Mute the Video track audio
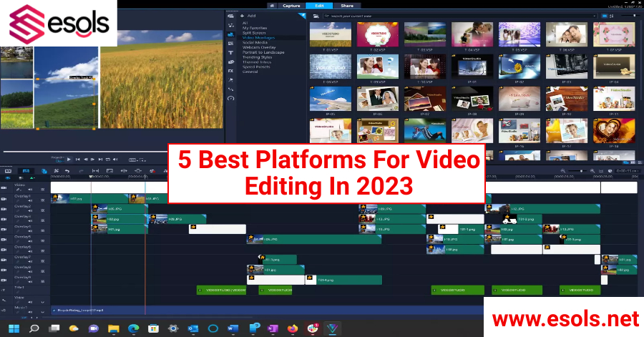 click(30, 190)
